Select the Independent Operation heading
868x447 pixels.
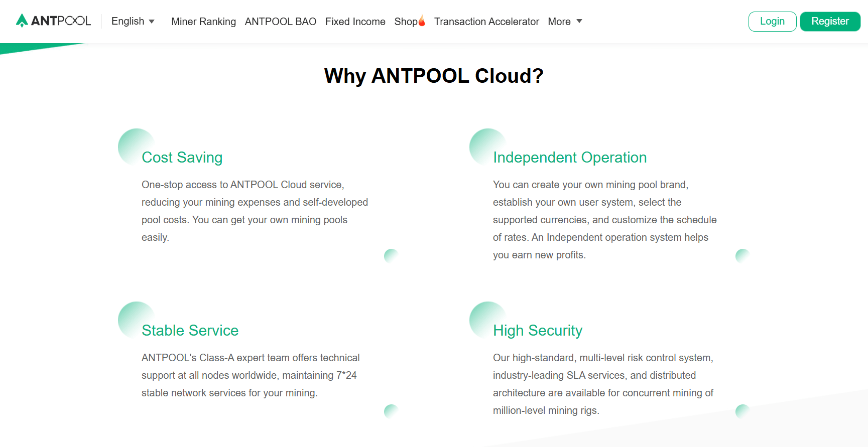(570, 158)
